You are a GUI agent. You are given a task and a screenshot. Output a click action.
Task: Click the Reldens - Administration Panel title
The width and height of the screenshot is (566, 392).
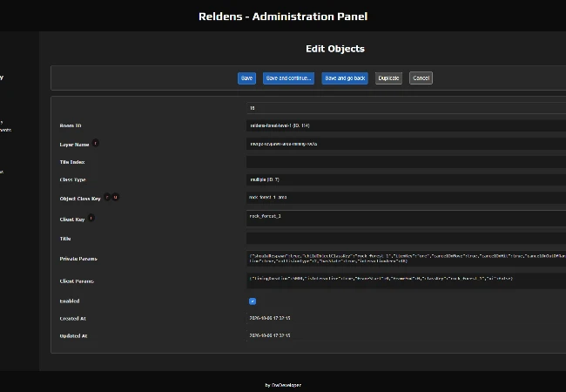283,17
